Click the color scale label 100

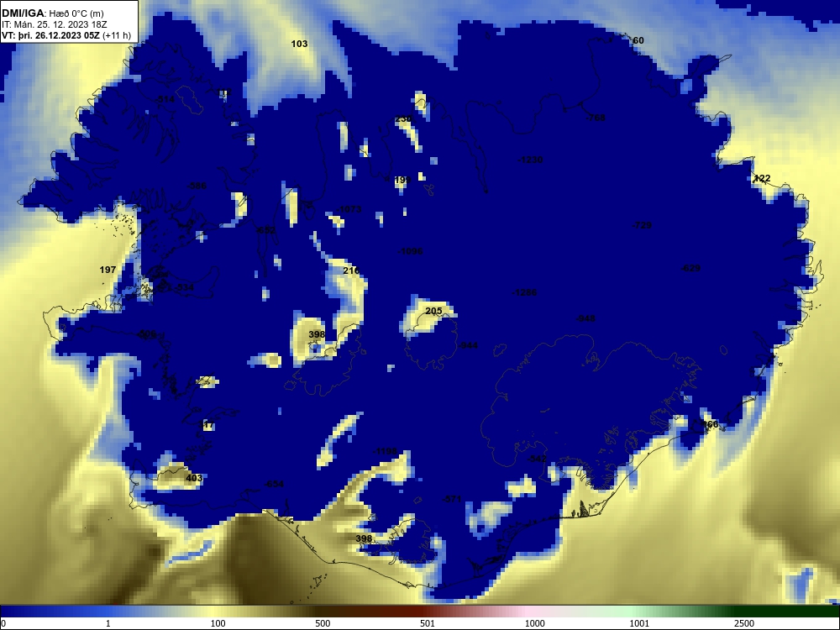218,623
